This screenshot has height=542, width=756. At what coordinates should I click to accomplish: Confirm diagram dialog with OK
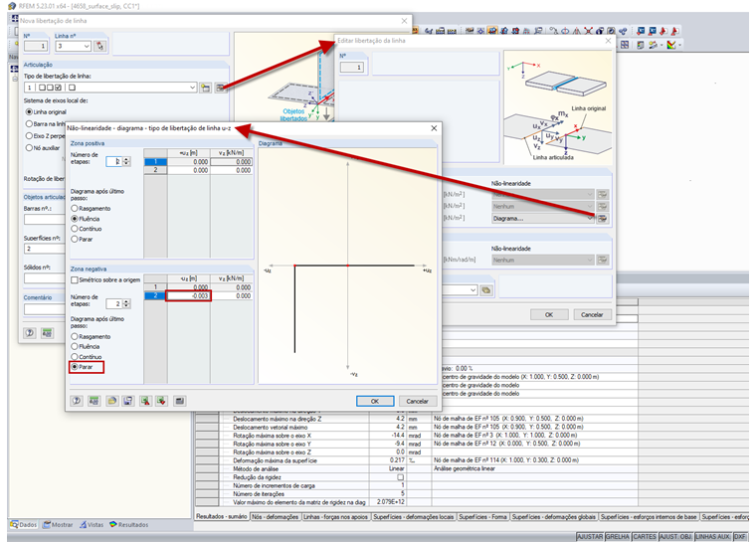coord(375,401)
